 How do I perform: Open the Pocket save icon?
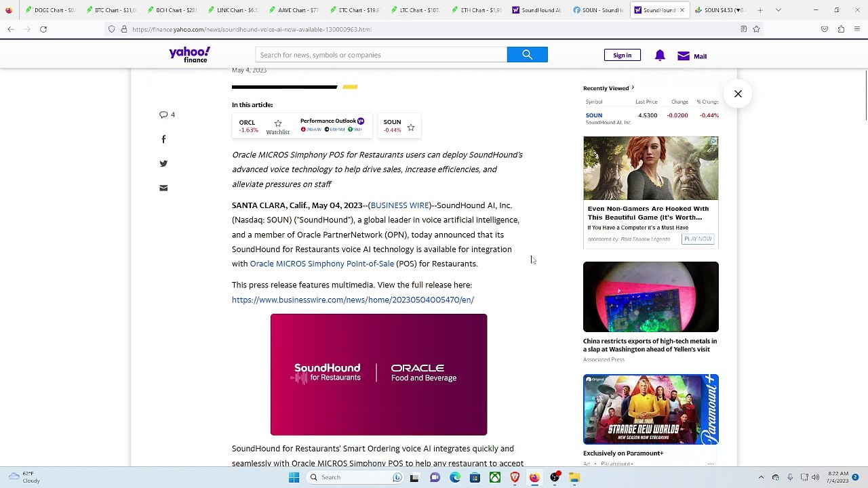tap(825, 29)
